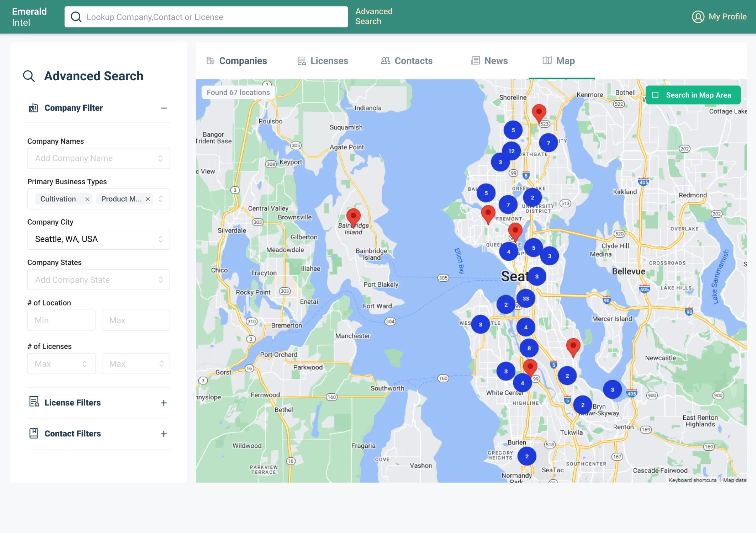Screen dimensions: 756x533
Task: Collapse the Company Filter section
Action: click(164, 108)
